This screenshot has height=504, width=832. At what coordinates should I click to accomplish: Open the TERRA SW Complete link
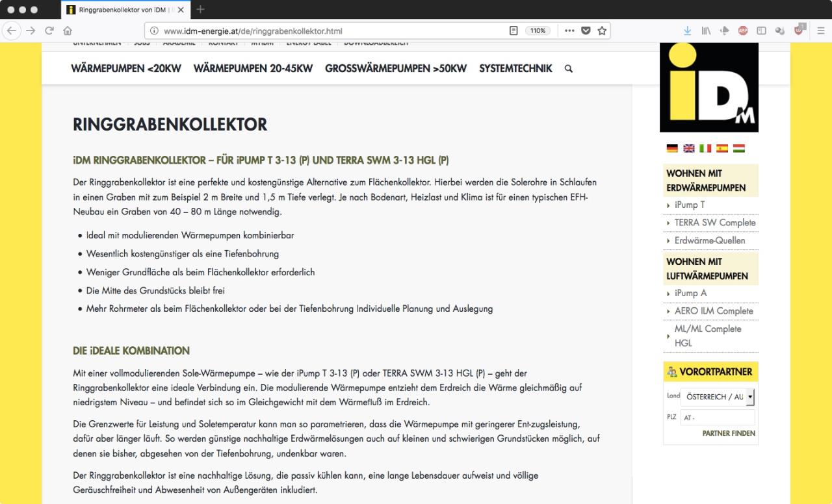[x=715, y=223]
